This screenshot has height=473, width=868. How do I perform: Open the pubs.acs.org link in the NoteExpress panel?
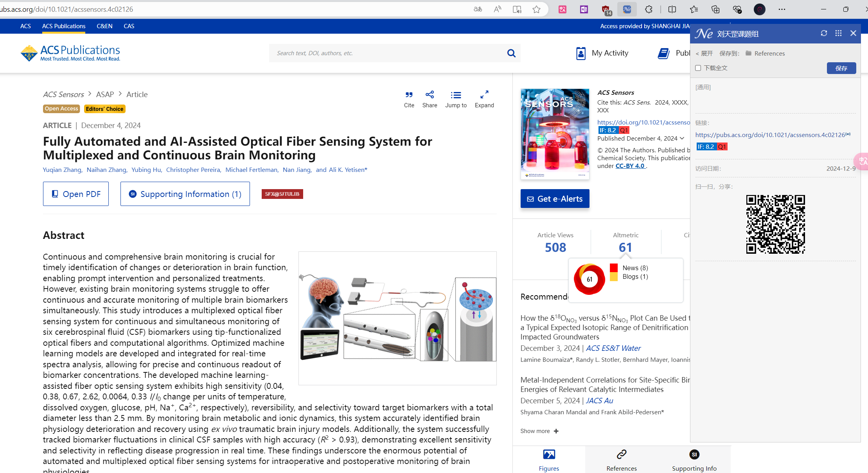770,135
